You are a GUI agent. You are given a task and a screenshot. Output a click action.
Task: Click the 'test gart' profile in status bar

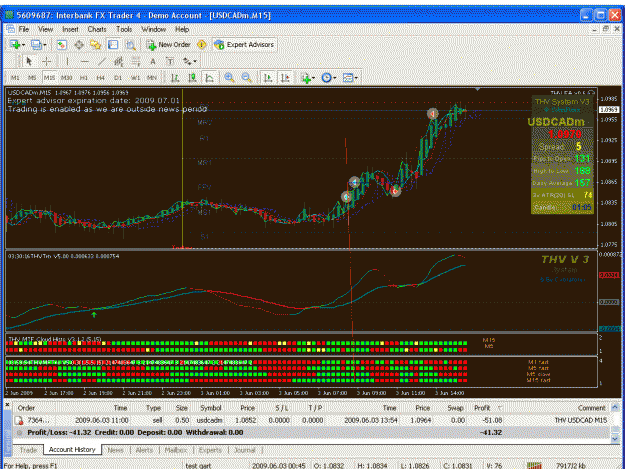tap(199, 465)
